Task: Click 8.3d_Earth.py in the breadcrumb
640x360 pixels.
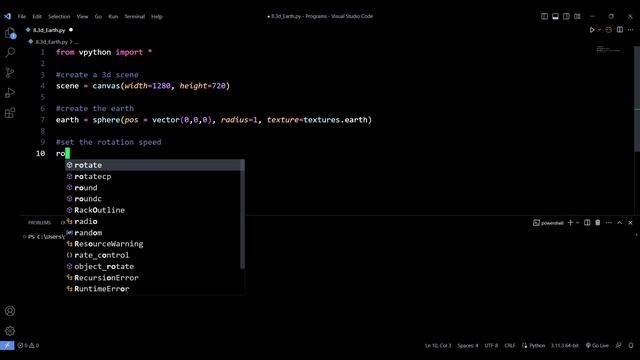Action: coord(51,42)
